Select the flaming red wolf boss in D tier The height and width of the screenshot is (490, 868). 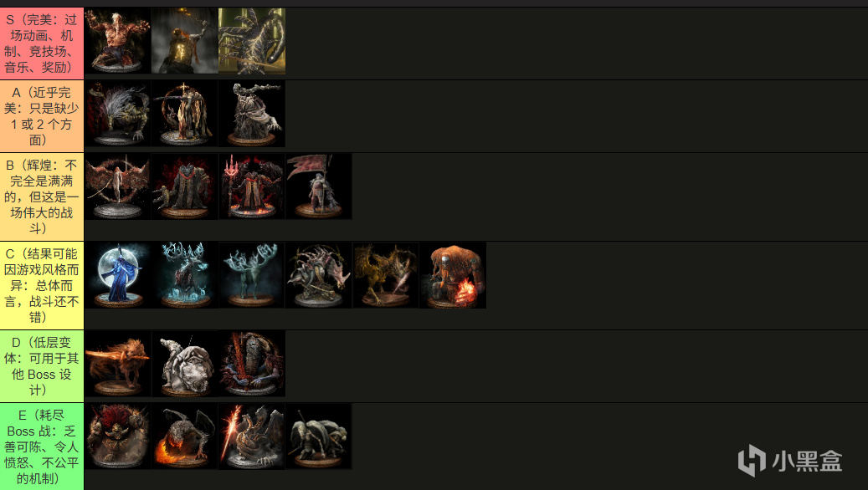tap(118, 364)
